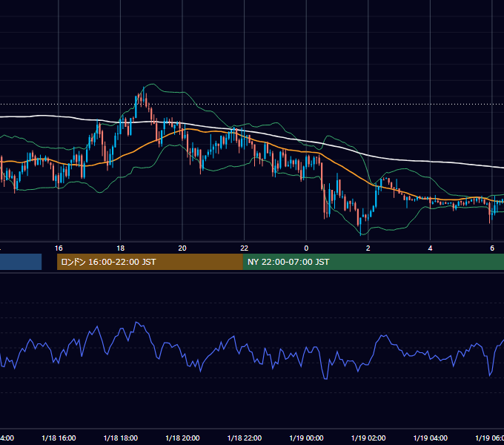This screenshot has height=445, width=504.
Task: Click the 1/18 16:00 time label
Action: click(59, 438)
